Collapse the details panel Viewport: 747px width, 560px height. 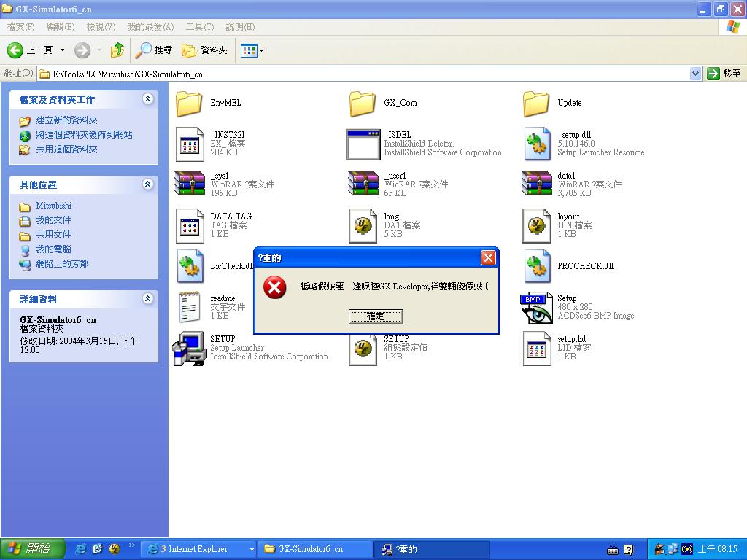tap(148, 299)
